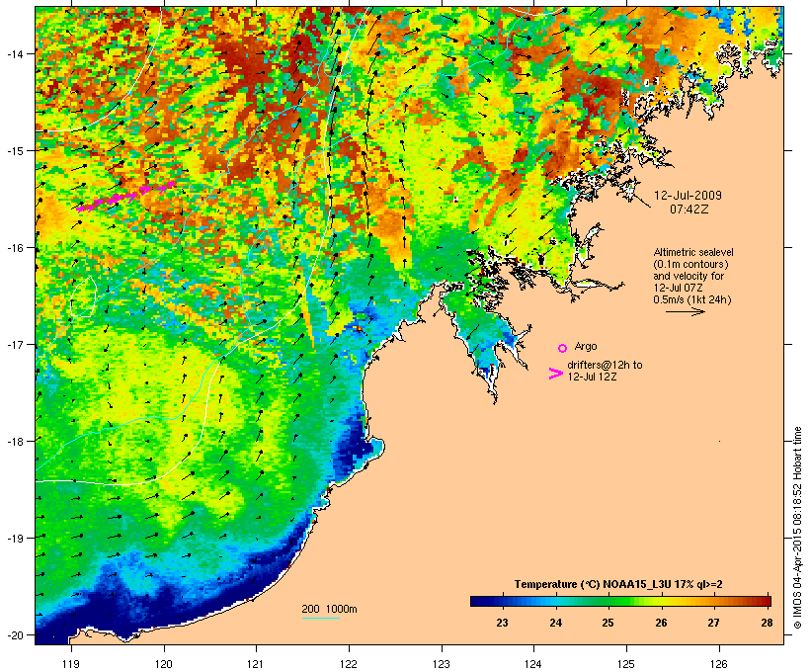Click the colorbar tick label 27
Screen dimensions: 810x672
[x=714, y=623]
